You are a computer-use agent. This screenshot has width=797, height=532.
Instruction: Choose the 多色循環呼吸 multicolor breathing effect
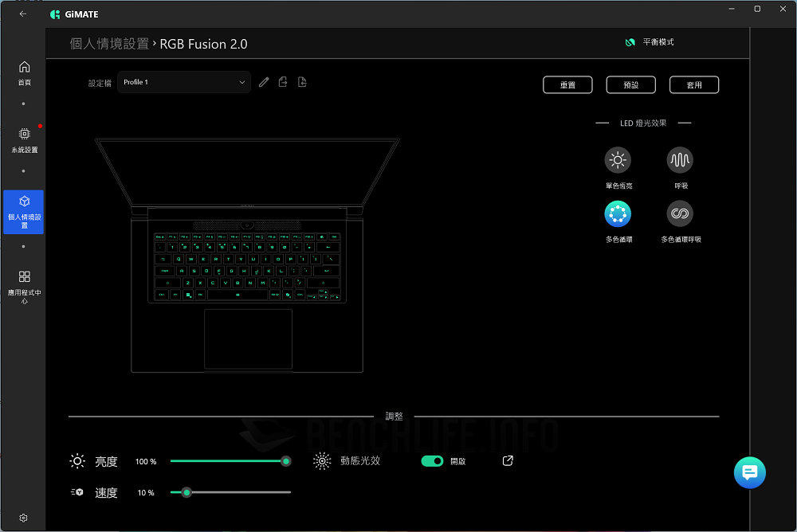click(x=679, y=213)
